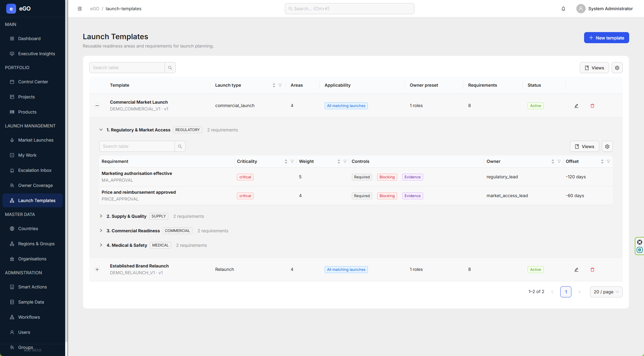The height and width of the screenshot is (356, 644).
Task: Collapse the Commercial Market Launch row
Action: click(x=97, y=106)
